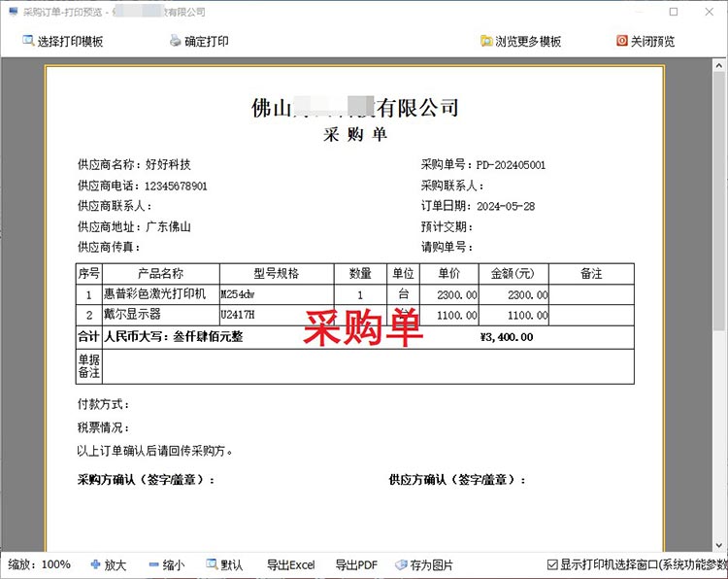This screenshot has width=728, height=579.
Task: Click 人民币大写 total text
Action: tap(174, 336)
